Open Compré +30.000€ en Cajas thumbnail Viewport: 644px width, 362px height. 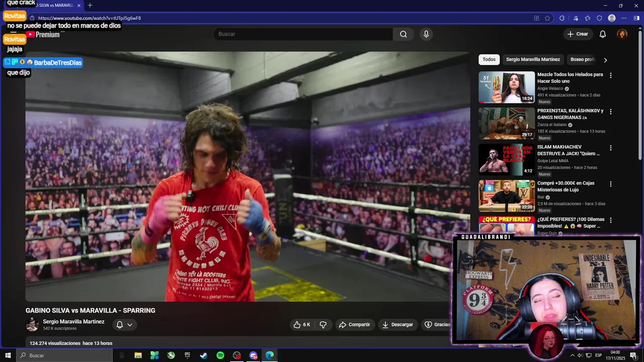[x=507, y=196]
